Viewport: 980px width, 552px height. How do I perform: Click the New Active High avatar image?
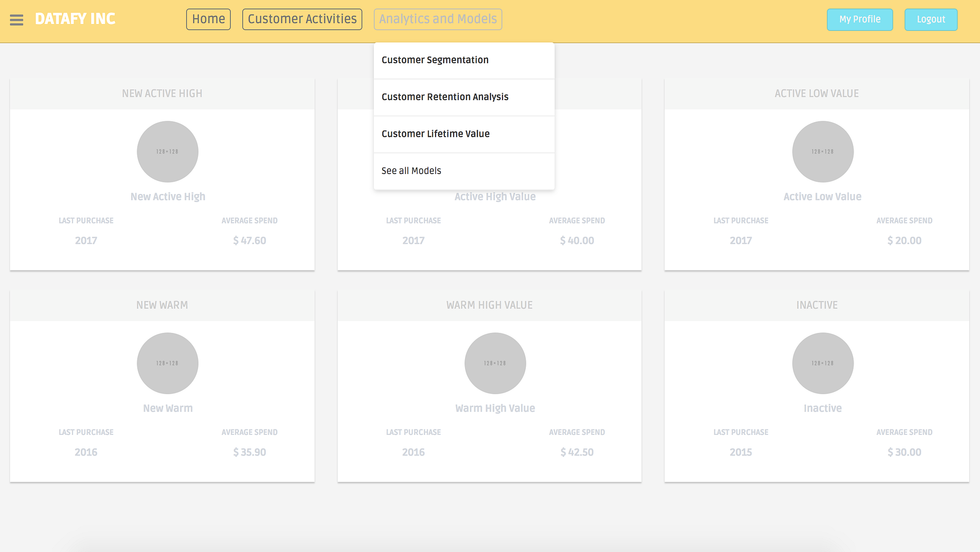pyautogui.click(x=168, y=152)
